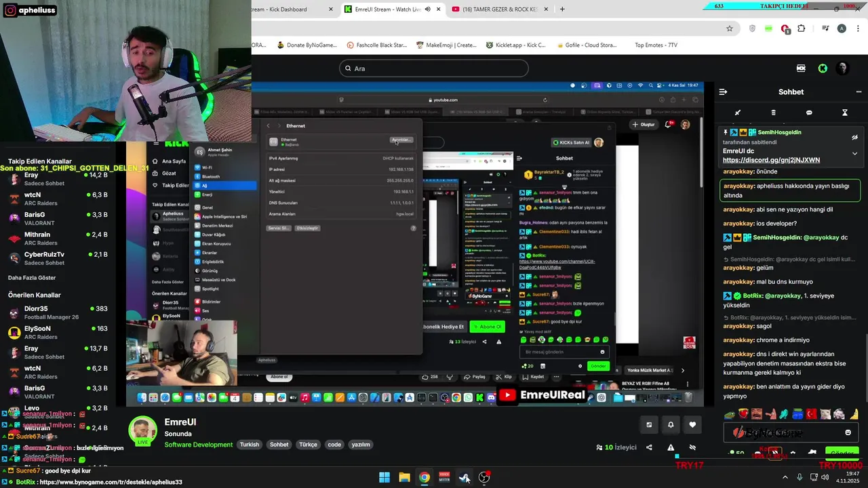Click the clip button beside the bell

[x=649, y=425]
